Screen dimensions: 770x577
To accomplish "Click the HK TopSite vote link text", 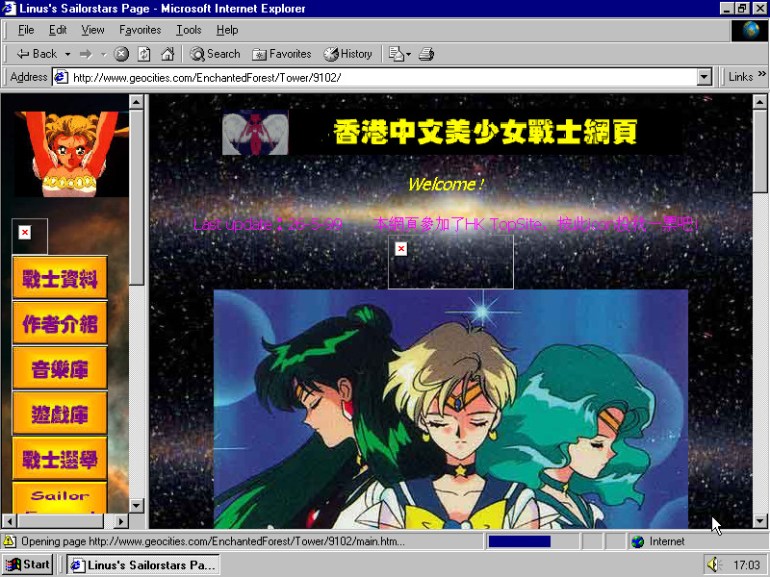I will click(536, 224).
